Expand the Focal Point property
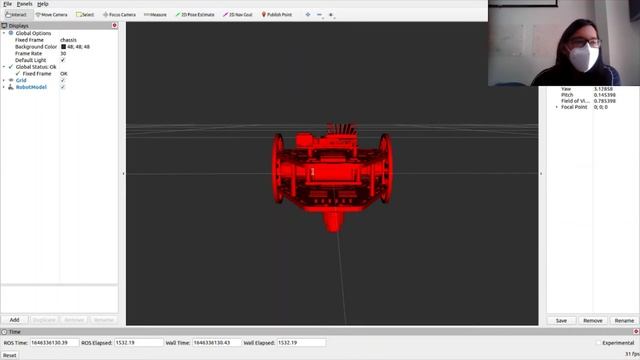 [x=557, y=107]
